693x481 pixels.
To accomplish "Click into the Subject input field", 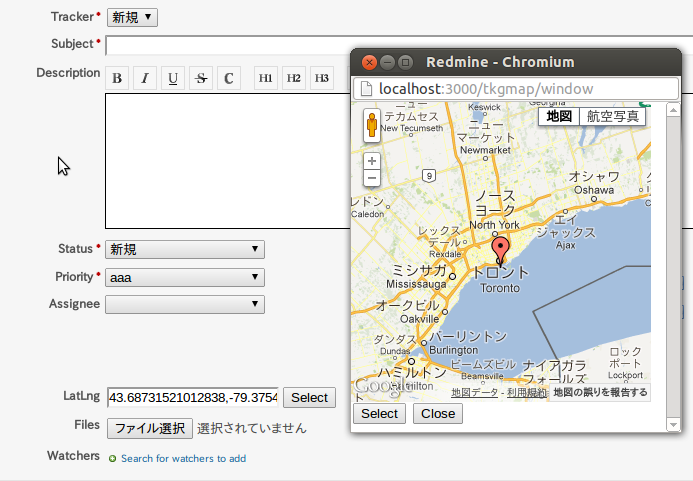I will pos(399,46).
